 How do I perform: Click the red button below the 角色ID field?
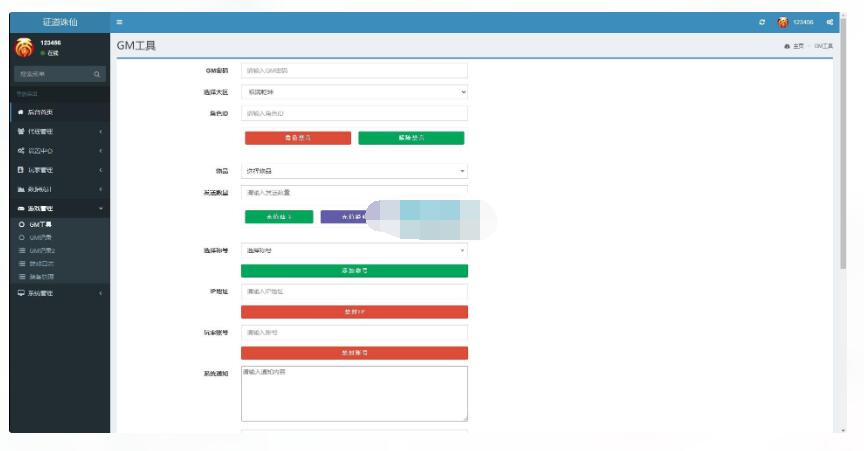pos(297,138)
